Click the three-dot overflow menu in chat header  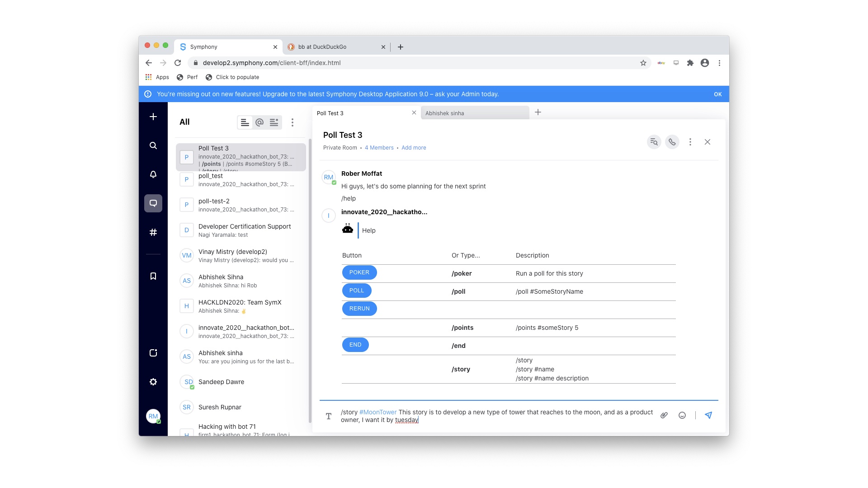coord(690,142)
